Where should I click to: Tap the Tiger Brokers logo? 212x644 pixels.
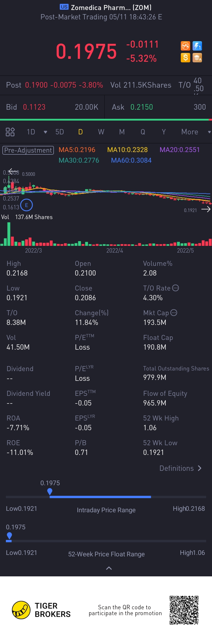[x=41, y=610]
